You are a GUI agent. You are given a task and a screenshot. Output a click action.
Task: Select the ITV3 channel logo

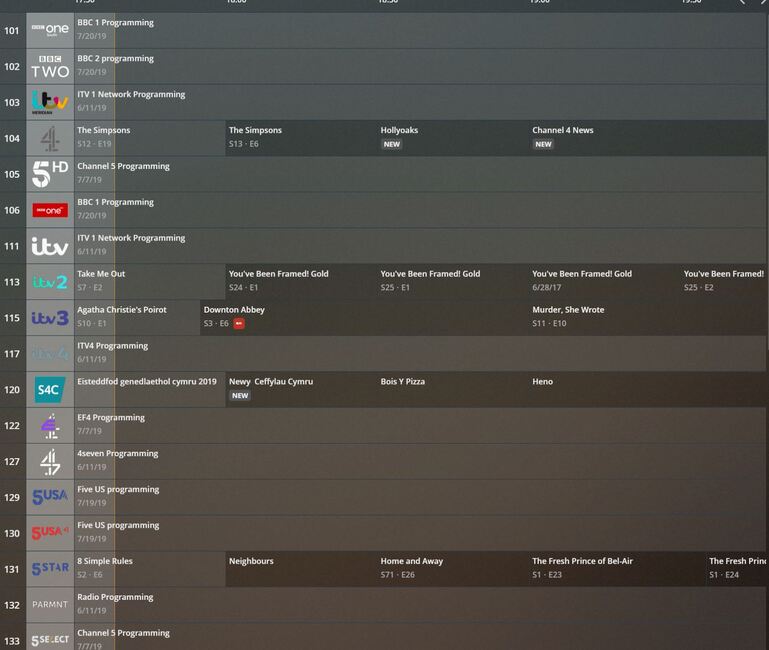click(x=50, y=318)
